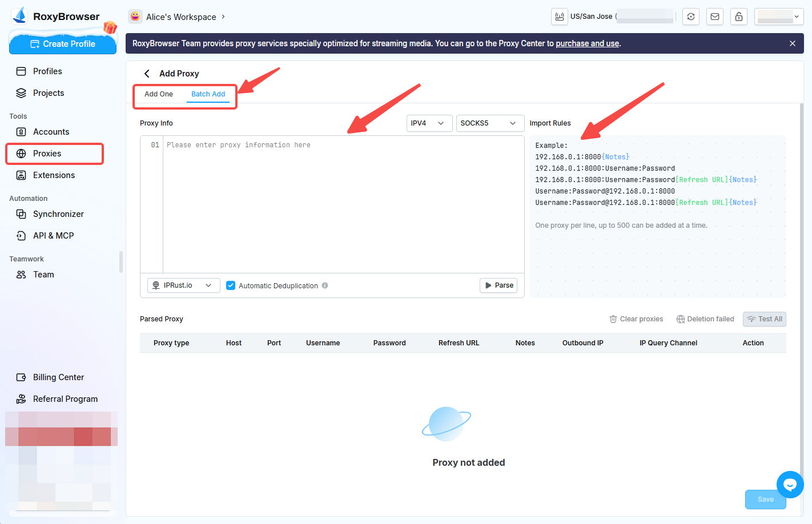
Task: Click the back arrow beside Add Proxy
Action: [x=147, y=74]
